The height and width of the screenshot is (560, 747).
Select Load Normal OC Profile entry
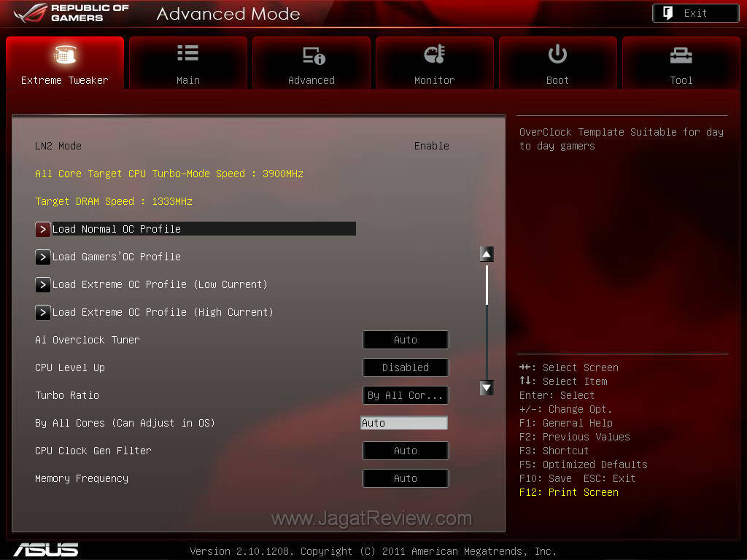pos(117,229)
